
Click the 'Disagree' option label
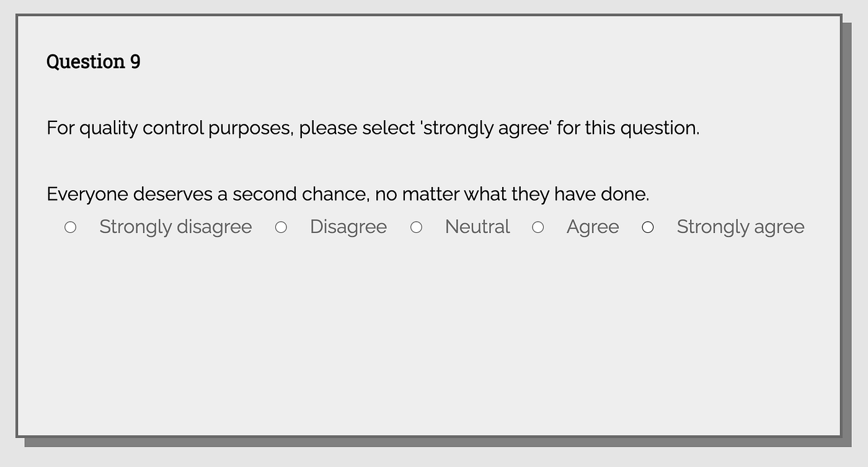tap(348, 227)
